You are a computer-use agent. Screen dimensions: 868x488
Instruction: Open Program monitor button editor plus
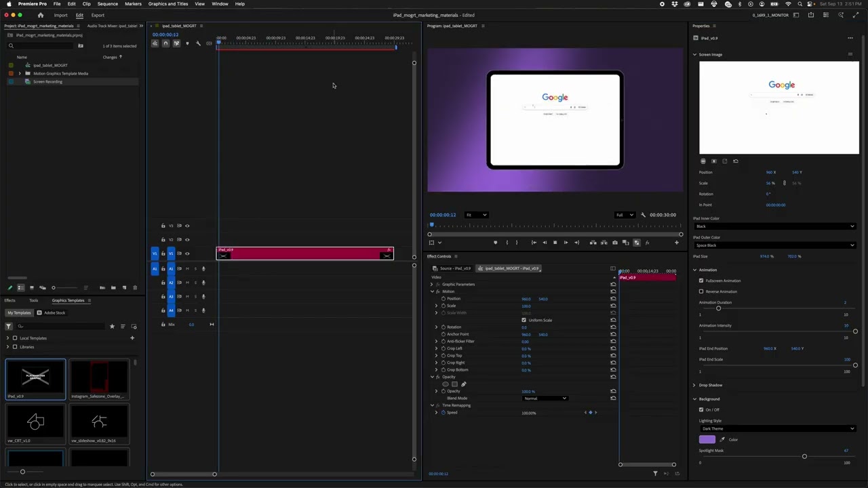(676, 243)
